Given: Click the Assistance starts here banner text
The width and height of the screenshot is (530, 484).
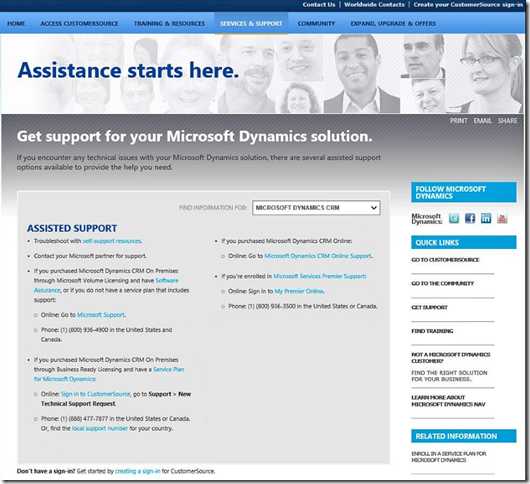Looking at the screenshot, I should [128, 70].
